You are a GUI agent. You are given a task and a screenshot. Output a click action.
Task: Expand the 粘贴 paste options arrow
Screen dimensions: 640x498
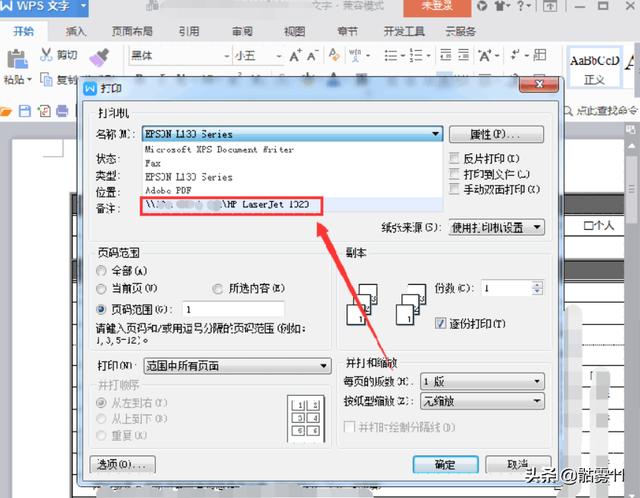pyautogui.click(x=29, y=79)
